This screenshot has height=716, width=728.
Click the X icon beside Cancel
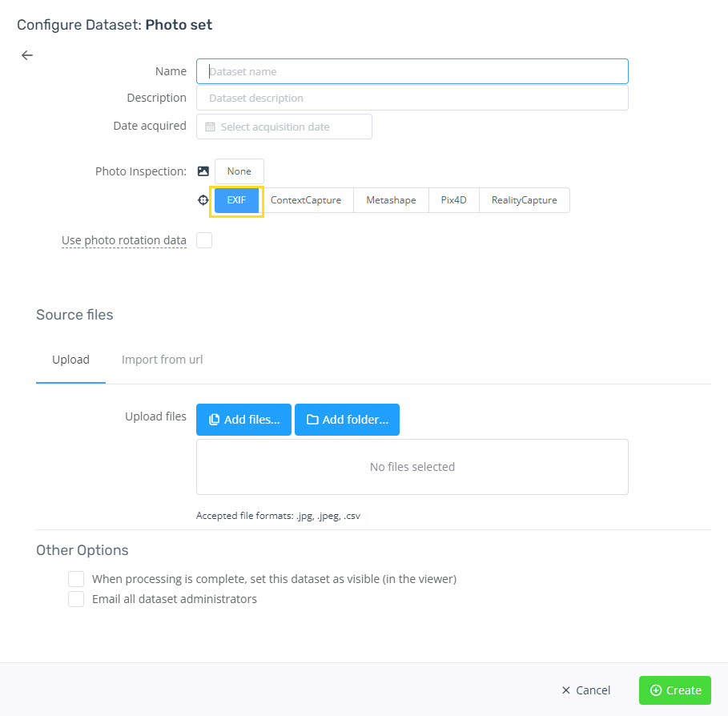[x=565, y=690]
